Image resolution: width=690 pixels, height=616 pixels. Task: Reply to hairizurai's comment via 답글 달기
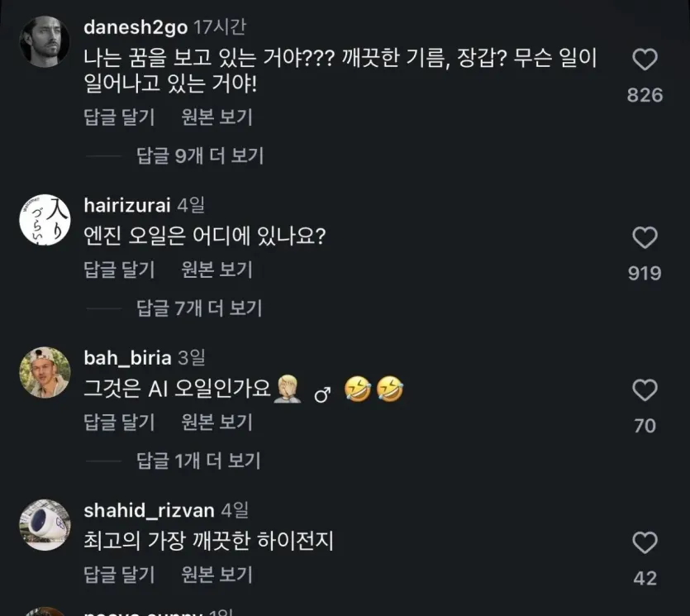click(x=119, y=270)
